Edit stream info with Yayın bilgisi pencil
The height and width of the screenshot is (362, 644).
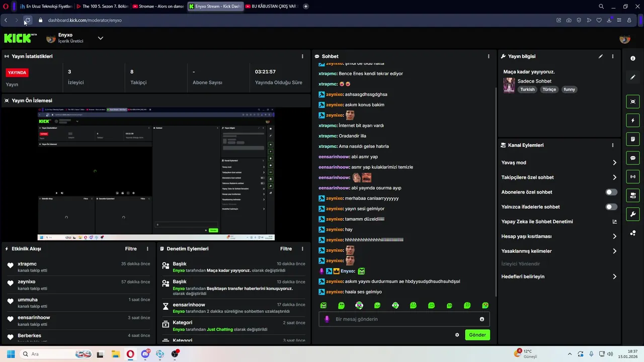click(x=601, y=56)
